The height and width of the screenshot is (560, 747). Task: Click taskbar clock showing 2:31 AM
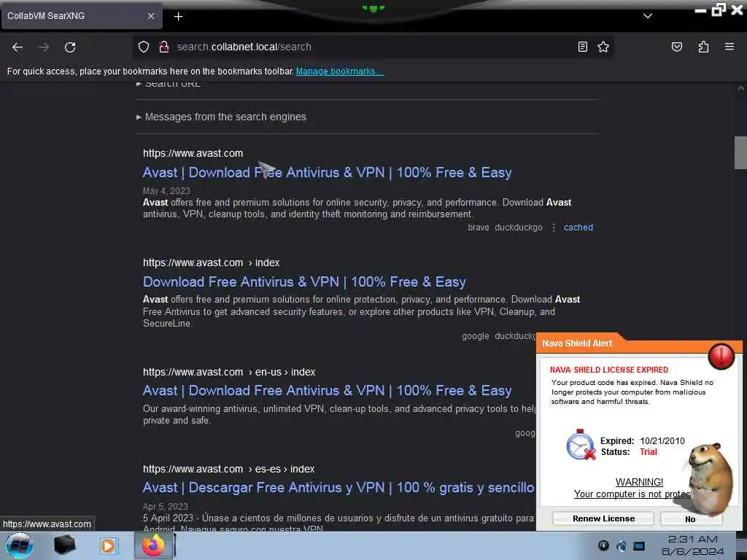[693, 545]
